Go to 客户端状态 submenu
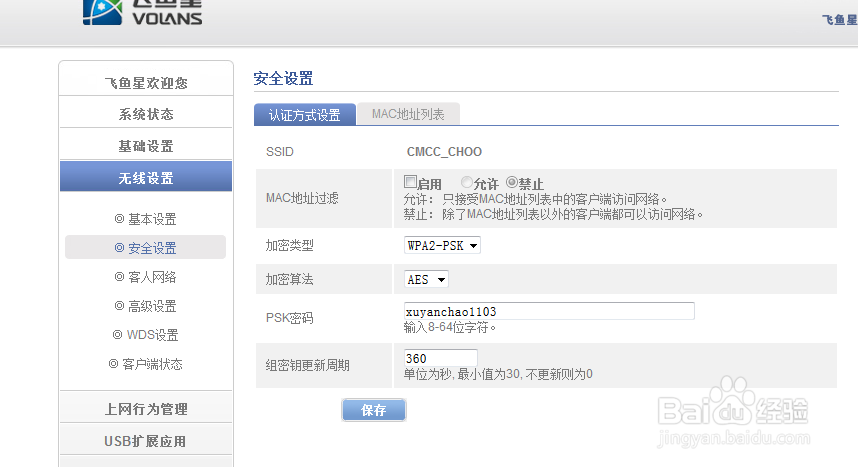This screenshot has height=467, width=858. tap(146, 364)
